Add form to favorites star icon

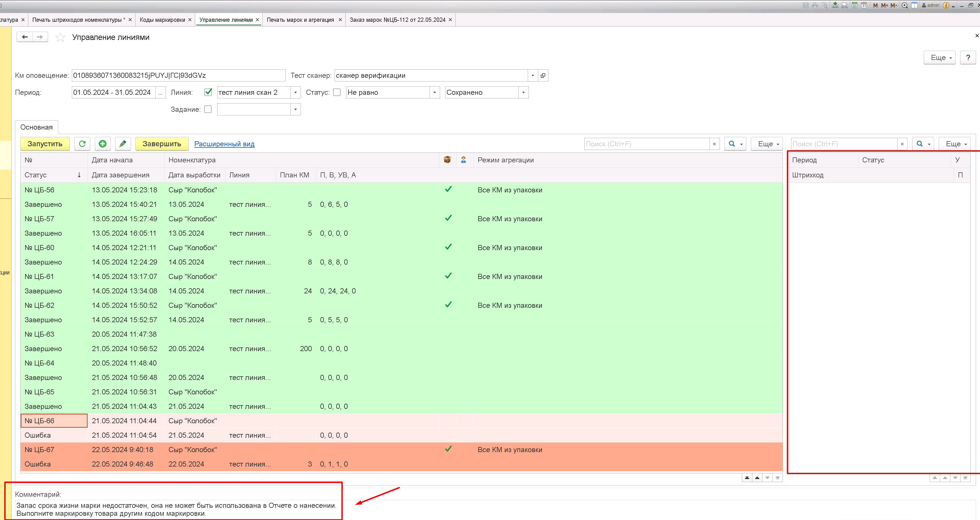[x=60, y=37]
